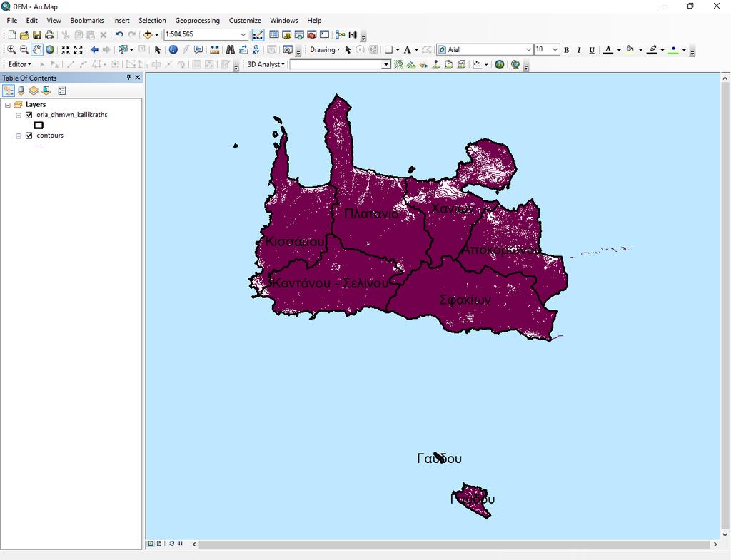Click the Go To XY tool
Screen dimensions: 731x560
[256, 49]
